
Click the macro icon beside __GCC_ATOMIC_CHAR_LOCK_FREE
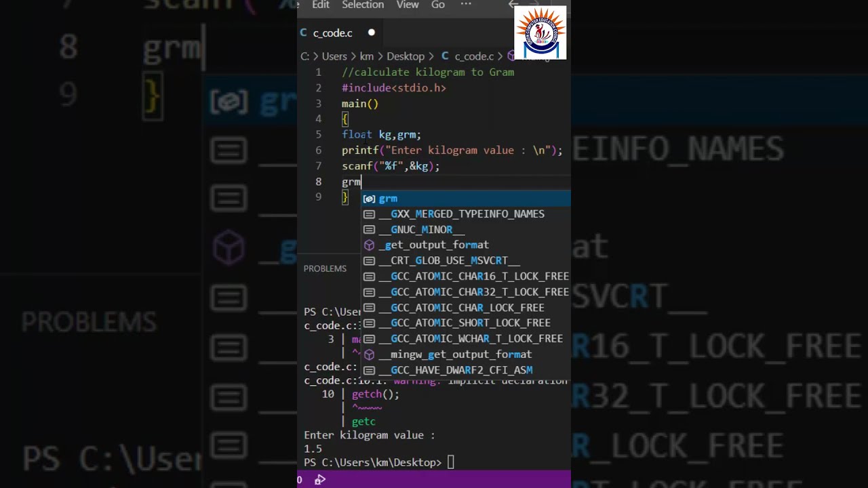(x=369, y=308)
